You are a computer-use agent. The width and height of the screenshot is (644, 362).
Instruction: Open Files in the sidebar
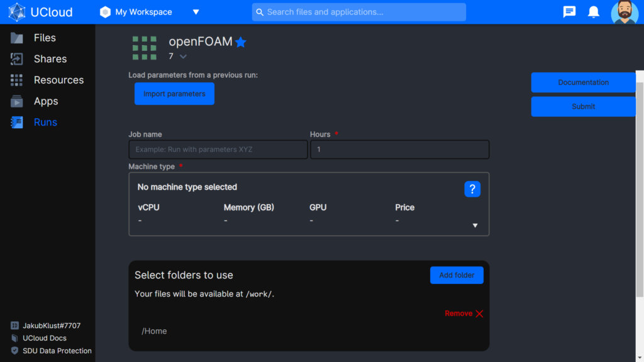[x=45, y=38]
